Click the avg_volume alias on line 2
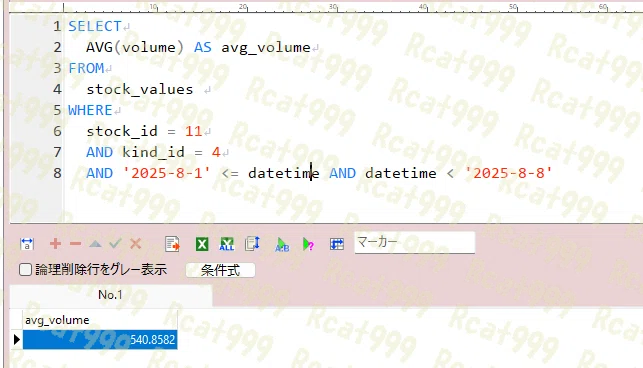Image resolution: width=643 pixels, height=368 pixels. (x=266, y=48)
